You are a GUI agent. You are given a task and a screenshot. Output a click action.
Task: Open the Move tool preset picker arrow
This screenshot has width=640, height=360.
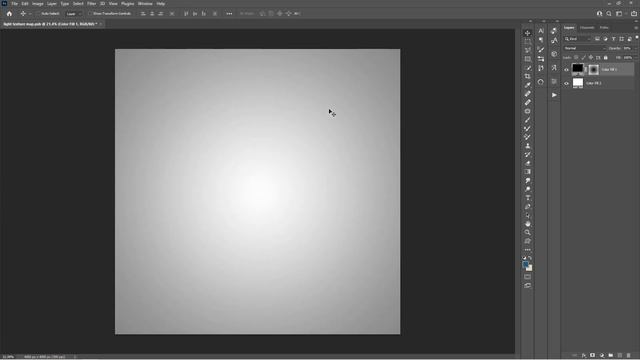[x=30, y=14]
